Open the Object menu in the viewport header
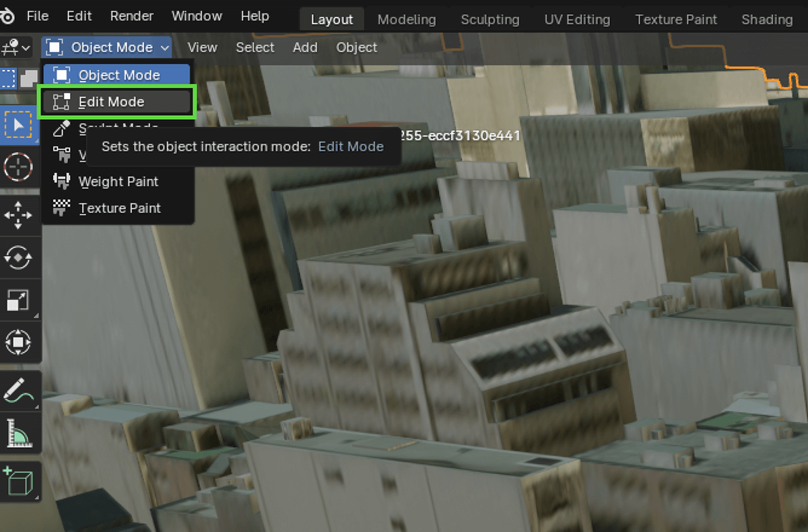The height and width of the screenshot is (532, 808). [x=357, y=48]
